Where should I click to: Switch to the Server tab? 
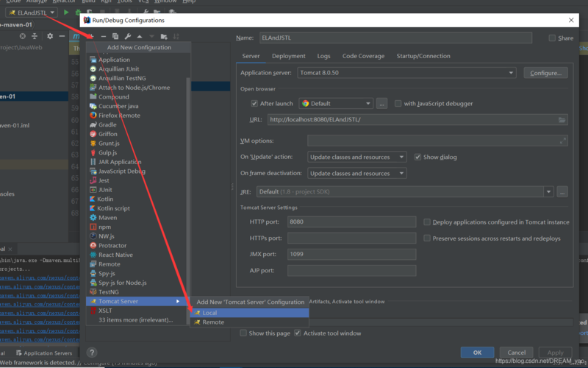pos(251,56)
